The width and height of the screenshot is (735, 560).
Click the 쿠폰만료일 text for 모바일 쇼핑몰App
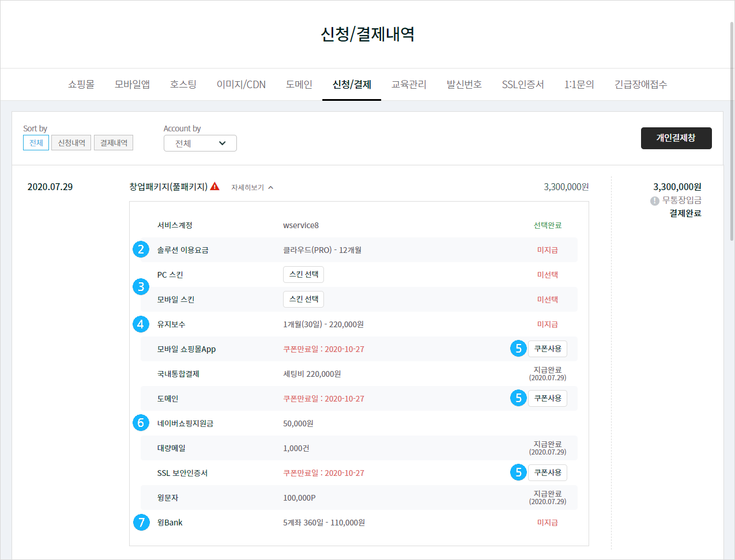point(323,349)
